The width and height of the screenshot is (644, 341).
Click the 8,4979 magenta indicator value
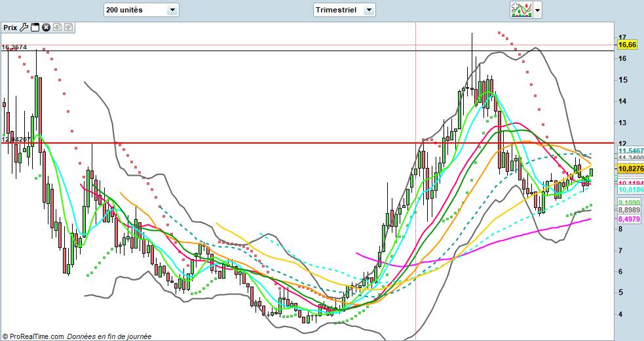(629, 219)
